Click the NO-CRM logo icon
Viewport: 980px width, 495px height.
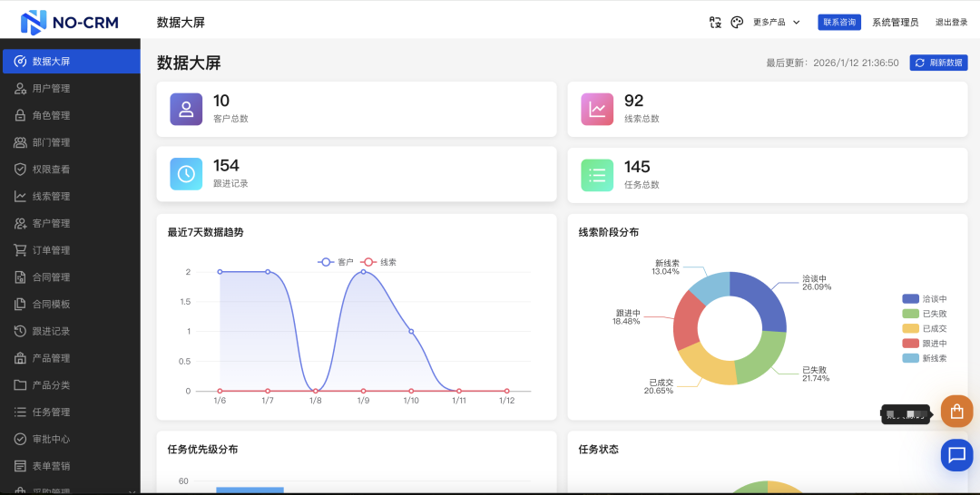coord(34,23)
